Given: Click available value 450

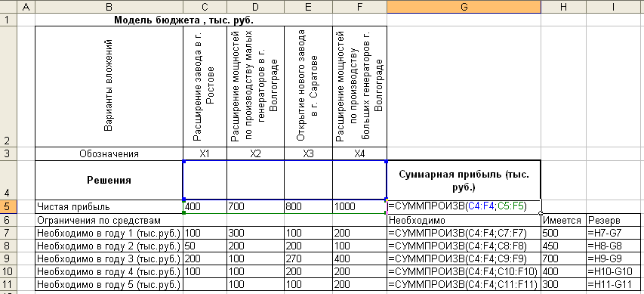Looking at the screenshot, I should pos(563,246).
